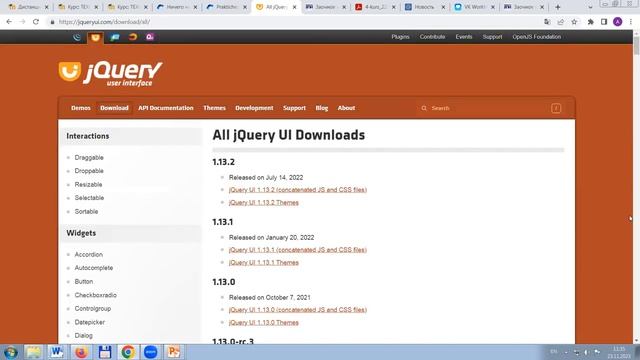Open Development in the navigation menu
Viewport: 640px width, 360px height.
[254, 108]
